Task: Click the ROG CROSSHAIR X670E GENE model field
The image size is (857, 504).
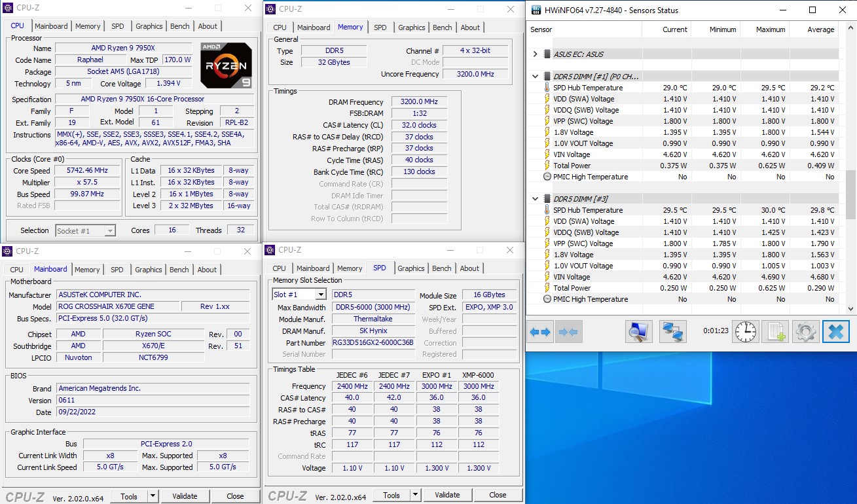Action: (x=117, y=306)
